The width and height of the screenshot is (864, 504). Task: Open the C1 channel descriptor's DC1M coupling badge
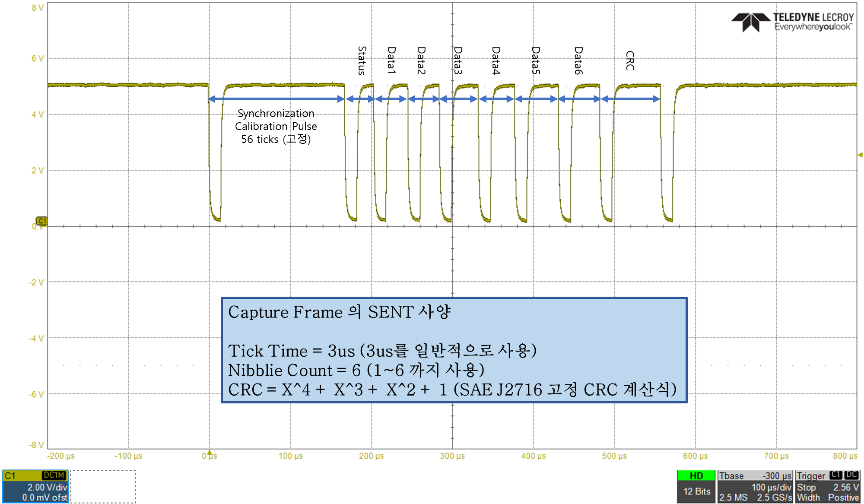tap(54, 475)
